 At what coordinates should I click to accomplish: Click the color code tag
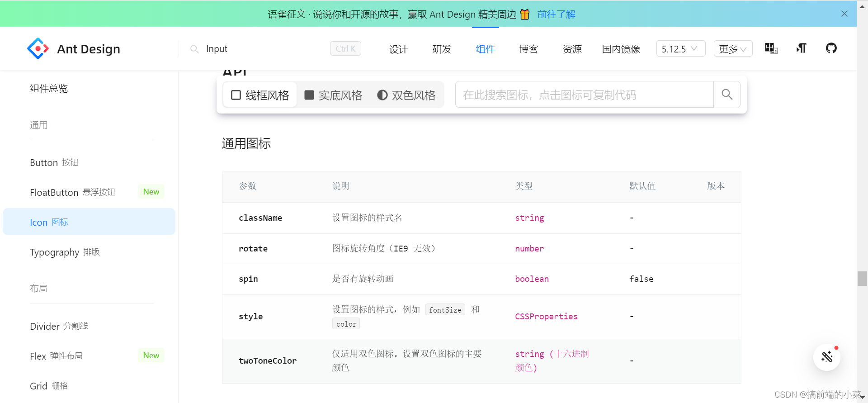tap(346, 324)
